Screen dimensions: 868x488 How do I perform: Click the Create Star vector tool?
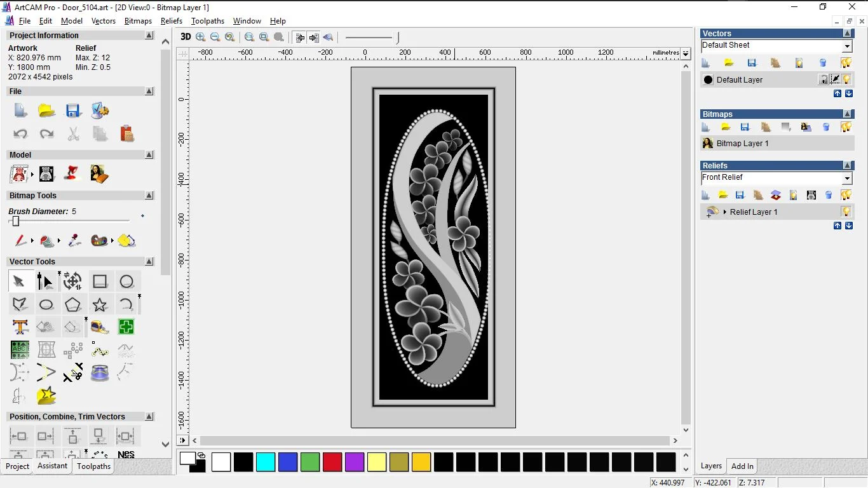[100, 305]
